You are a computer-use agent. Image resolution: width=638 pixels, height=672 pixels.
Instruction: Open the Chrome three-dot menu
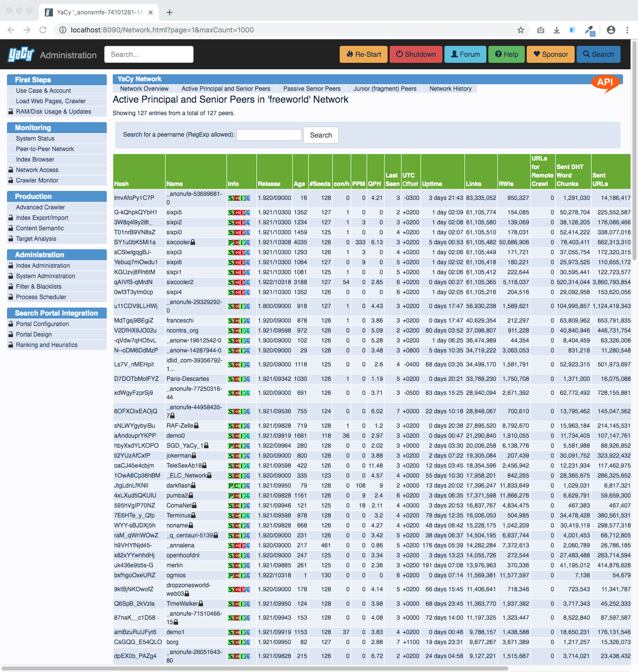(x=627, y=30)
